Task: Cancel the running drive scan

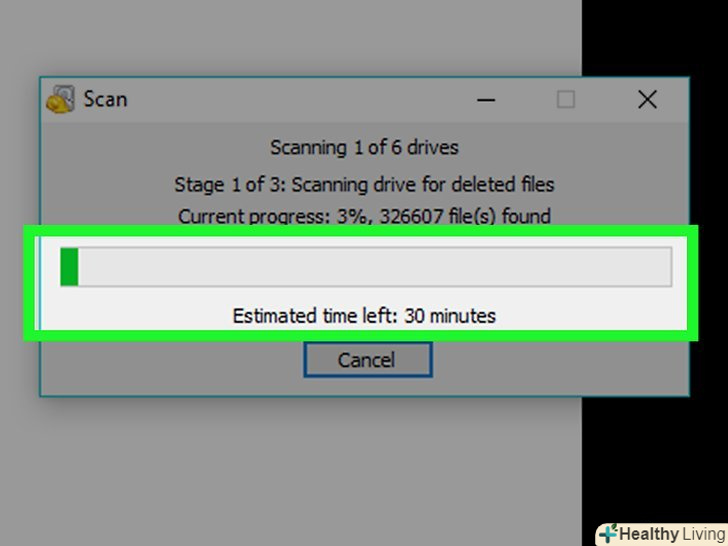Action: [x=368, y=360]
